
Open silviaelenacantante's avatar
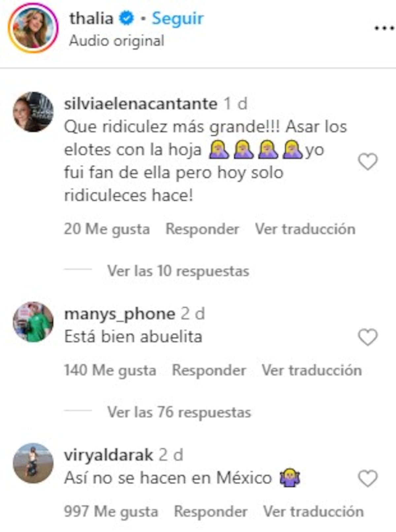click(33, 112)
